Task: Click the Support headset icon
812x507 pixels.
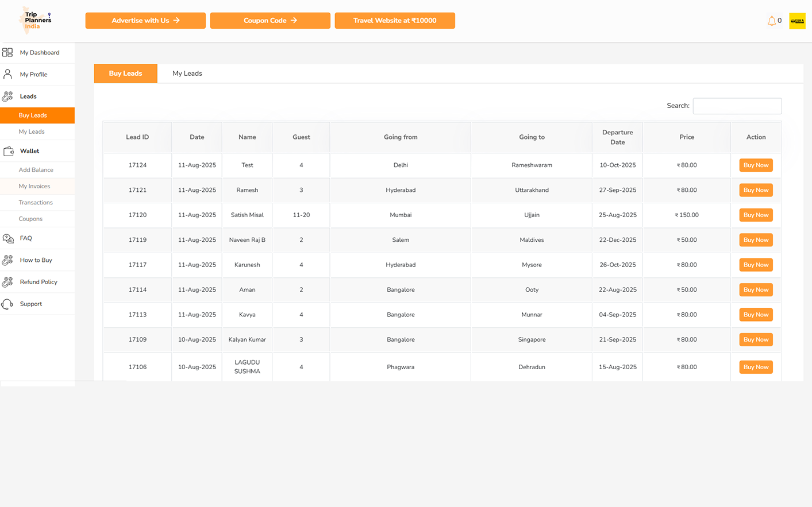Action: point(7,304)
